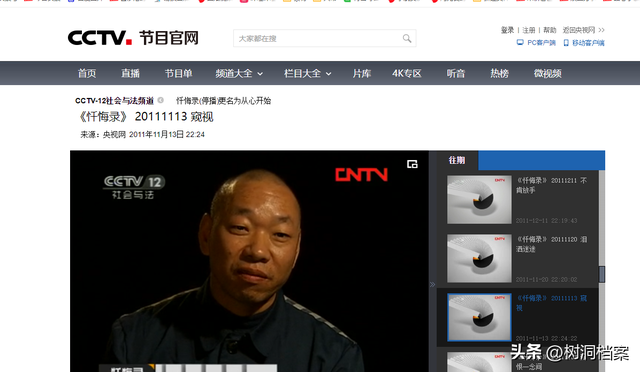
Task: Click the page title 《忏悔录》 20111113 窥视
Action: click(145, 117)
